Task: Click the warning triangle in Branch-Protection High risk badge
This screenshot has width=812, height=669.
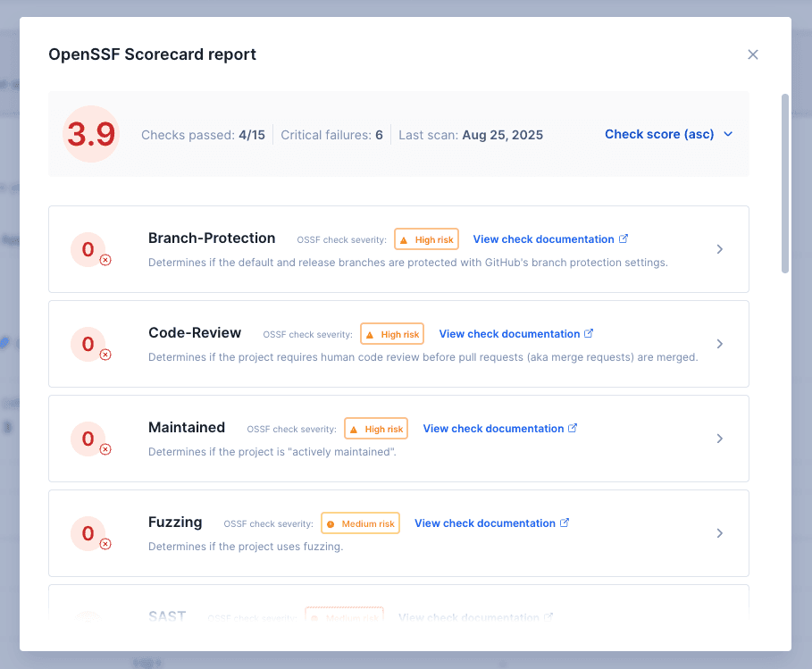Action: click(406, 238)
